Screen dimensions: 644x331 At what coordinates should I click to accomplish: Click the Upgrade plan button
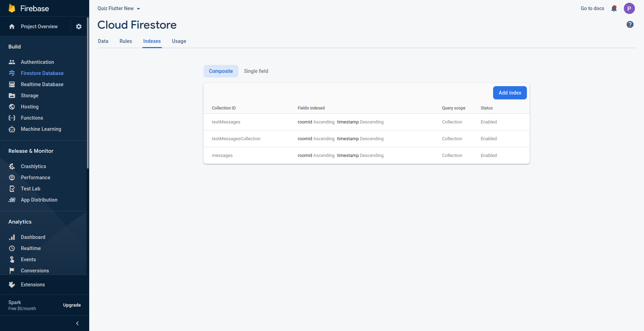click(x=72, y=305)
